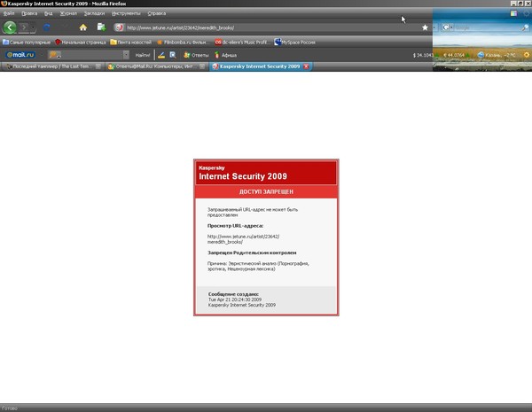Close the Kaspersky Internet Security 2009 tab
This screenshot has width=532, height=412.
[306, 66]
